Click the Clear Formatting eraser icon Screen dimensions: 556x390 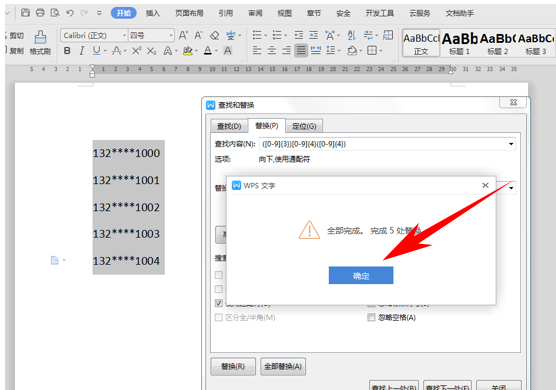(x=215, y=35)
